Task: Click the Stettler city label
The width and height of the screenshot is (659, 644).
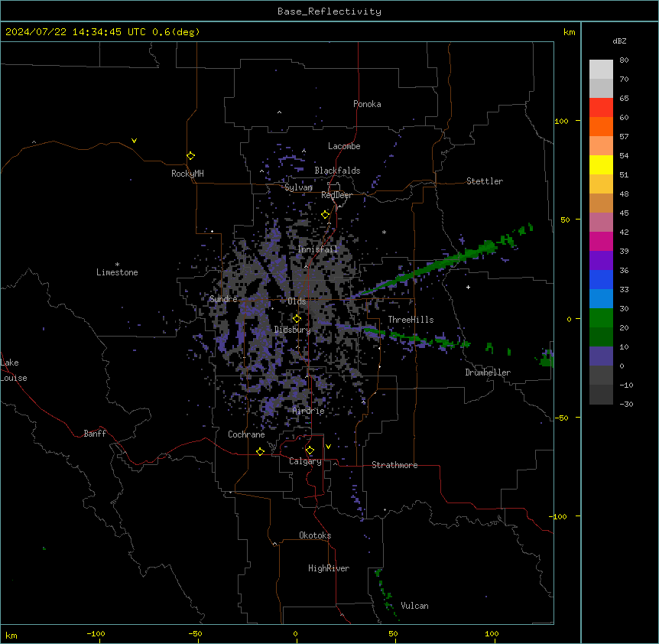Action: click(485, 181)
